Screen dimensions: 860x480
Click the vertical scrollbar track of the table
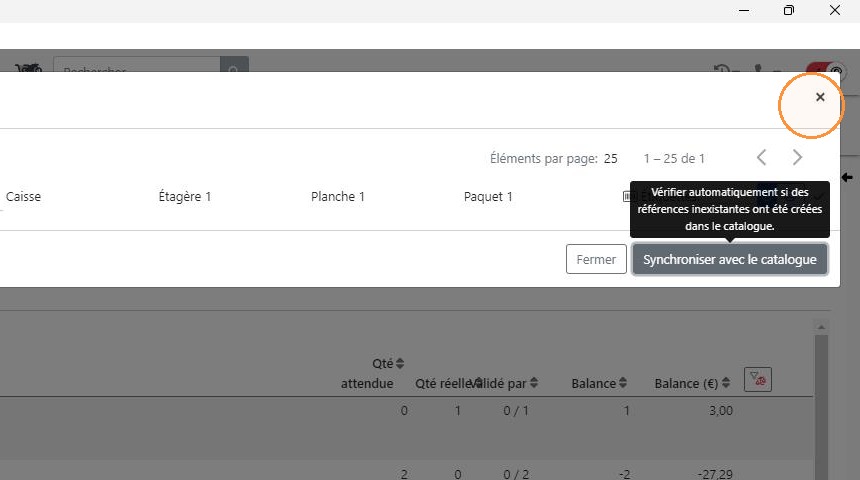tap(821, 406)
